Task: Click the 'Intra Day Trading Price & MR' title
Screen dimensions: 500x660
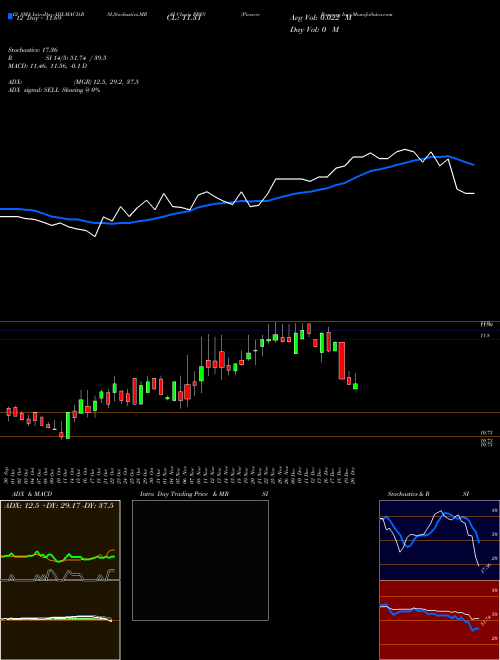Action: pos(184,494)
